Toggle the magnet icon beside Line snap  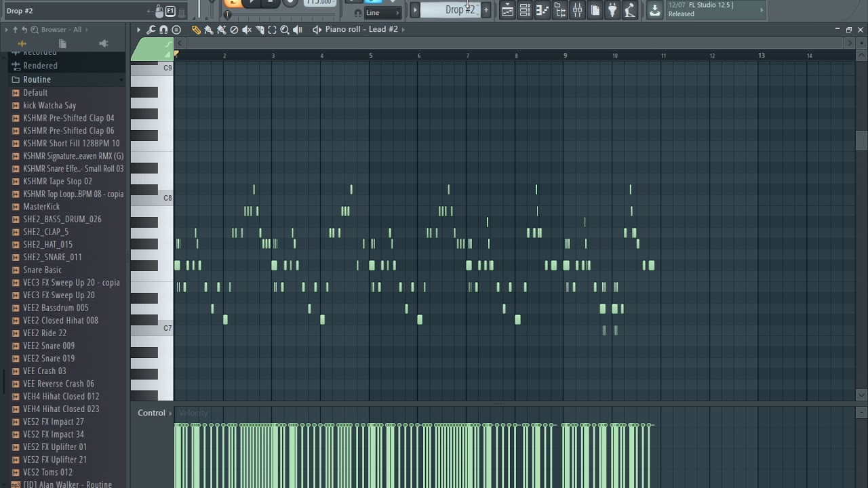coord(358,13)
